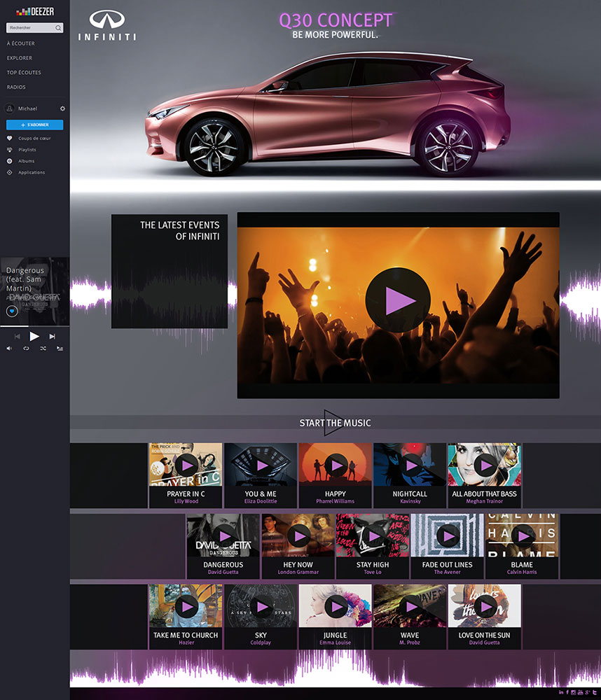
Task: Open Playlists section
Action: click(27, 150)
